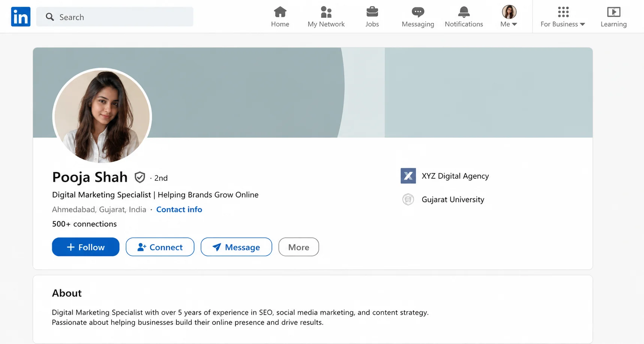Open the Jobs tab
This screenshot has width=644, height=344.
point(372,17)
